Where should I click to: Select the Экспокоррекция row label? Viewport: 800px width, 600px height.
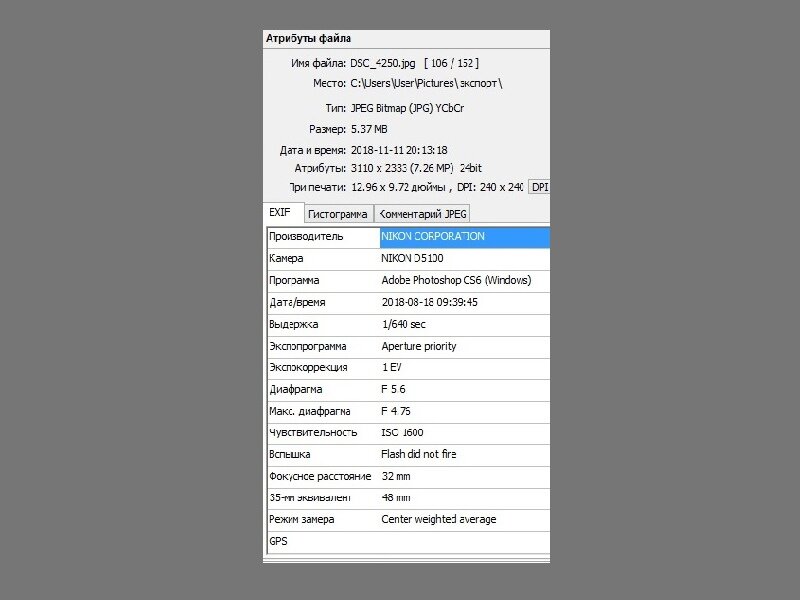(308, 367)
